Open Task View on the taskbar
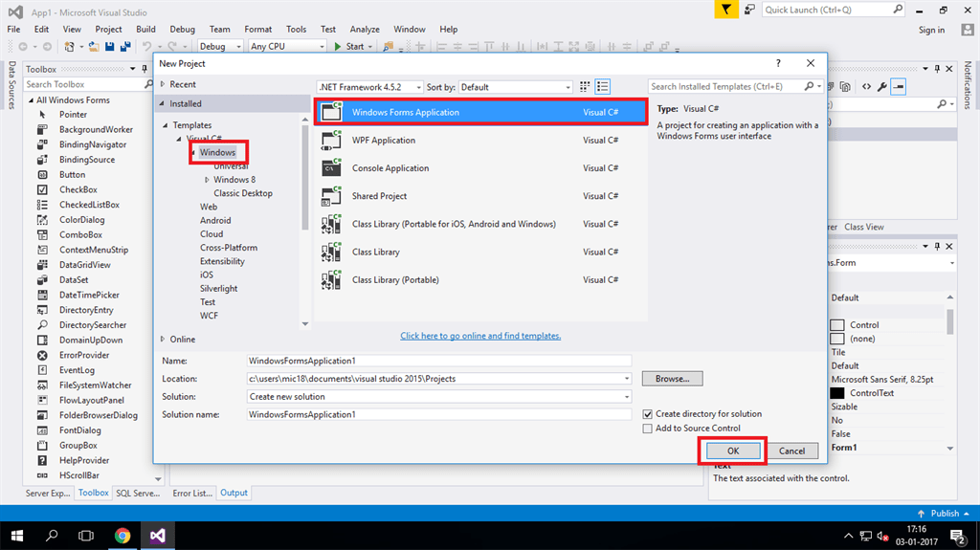980x550 pixels. (x=86, y=536)
